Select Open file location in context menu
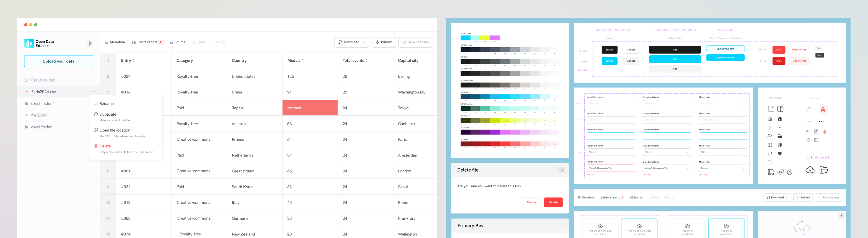Viewport: 868px width, 238px height. 115,130
